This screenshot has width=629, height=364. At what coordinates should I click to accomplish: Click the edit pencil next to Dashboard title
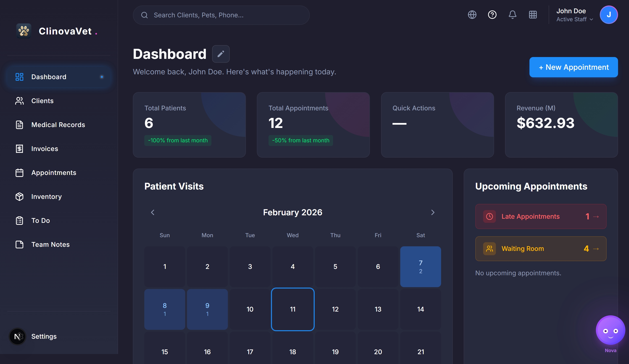(221, 54)
